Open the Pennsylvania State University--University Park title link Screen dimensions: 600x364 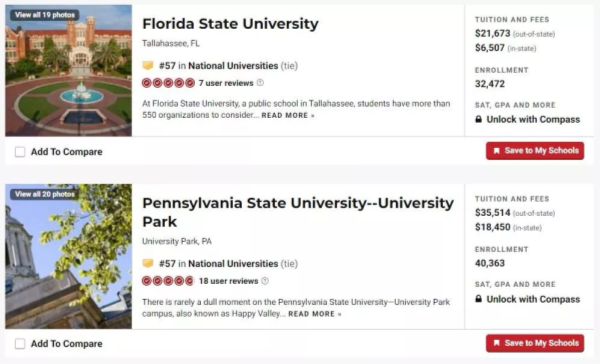pos(298,212)
